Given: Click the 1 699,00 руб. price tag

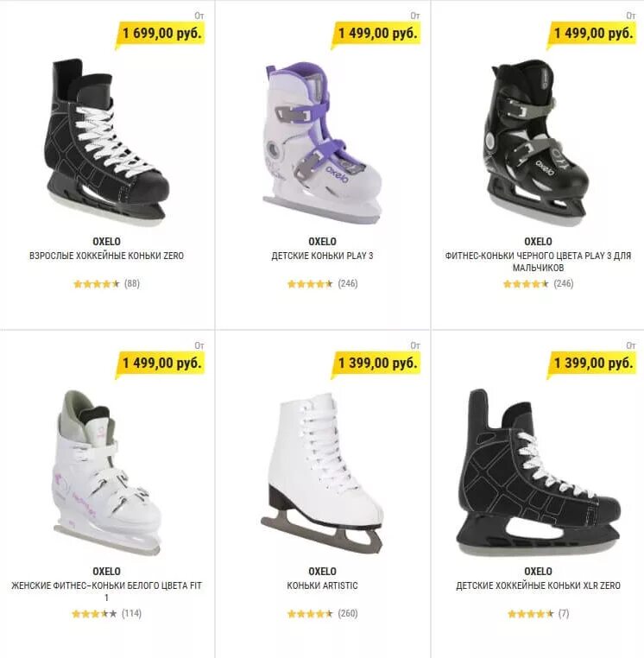Looking at the screenshot, I should coord(162,33).
